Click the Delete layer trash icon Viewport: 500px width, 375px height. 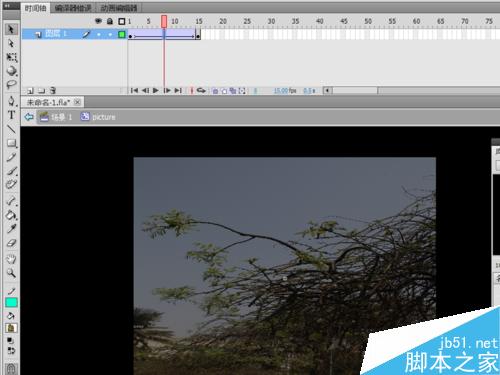coord(53,90)
